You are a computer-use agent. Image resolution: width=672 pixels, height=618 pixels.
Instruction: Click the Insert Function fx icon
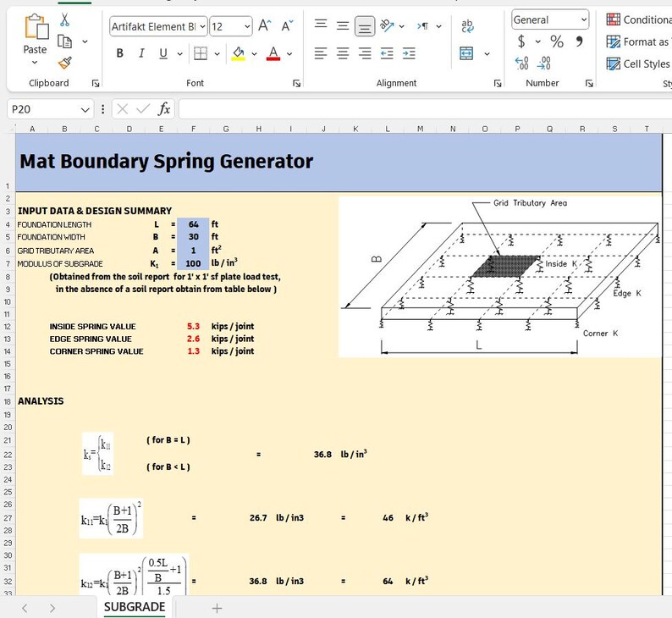(163, 109)
